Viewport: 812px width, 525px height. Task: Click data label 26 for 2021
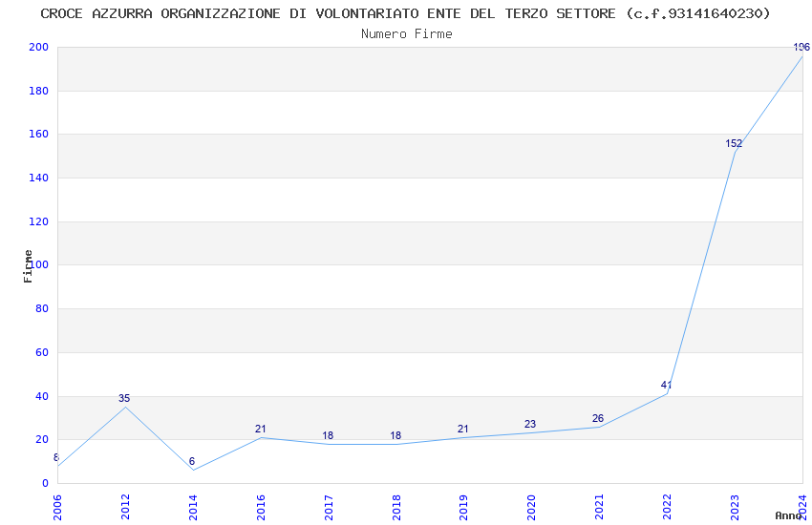coord(598,418)
